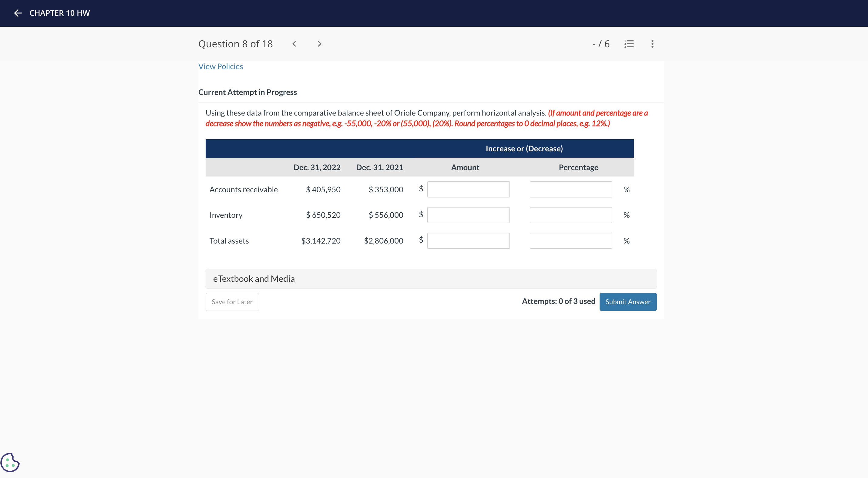Click the Total assets Percentage field
Image resolution: width=868 pixels, height=478 pixels.
coord(570,241)
